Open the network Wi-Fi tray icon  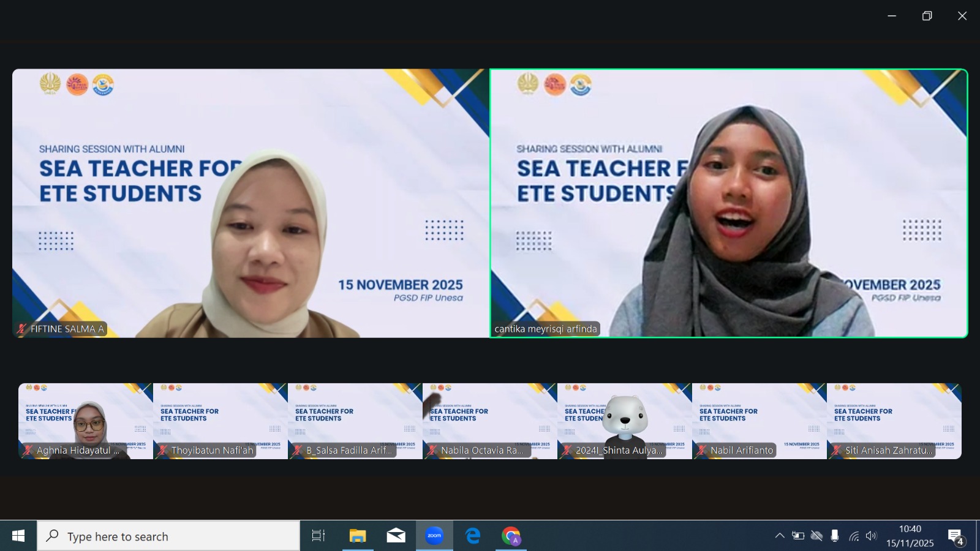[x=853, y=536]
